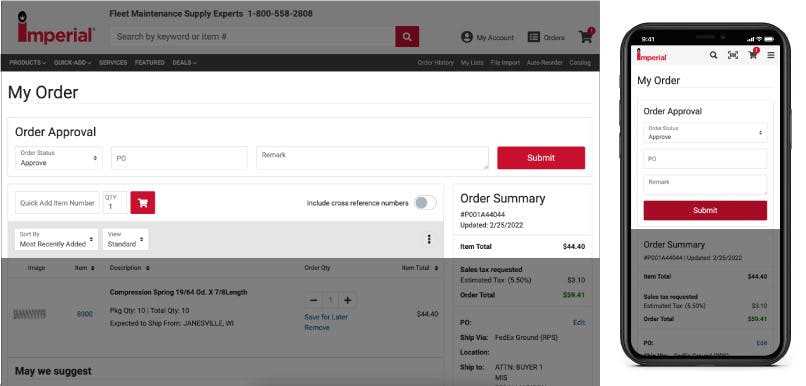Tap the mobile search magnifier icon
This screenshot has height=386, width=806.
pyautogui.click(x=713, y=55)
